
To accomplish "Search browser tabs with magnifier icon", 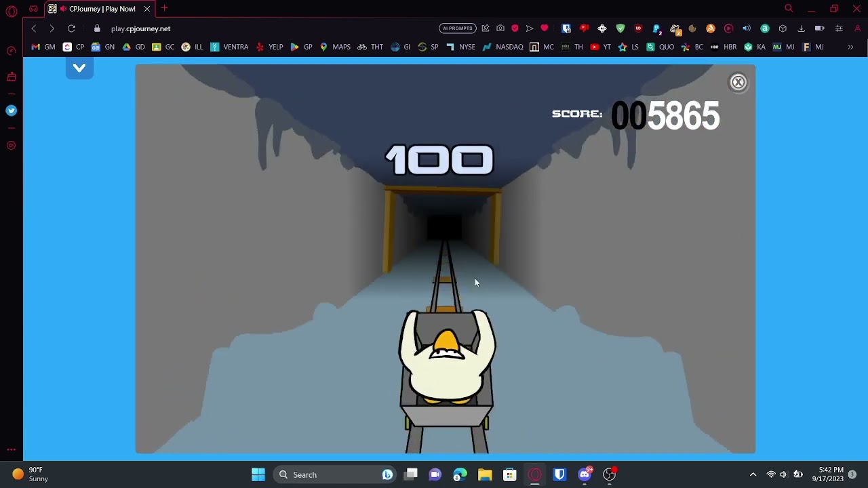I will (x=789, y=9).
